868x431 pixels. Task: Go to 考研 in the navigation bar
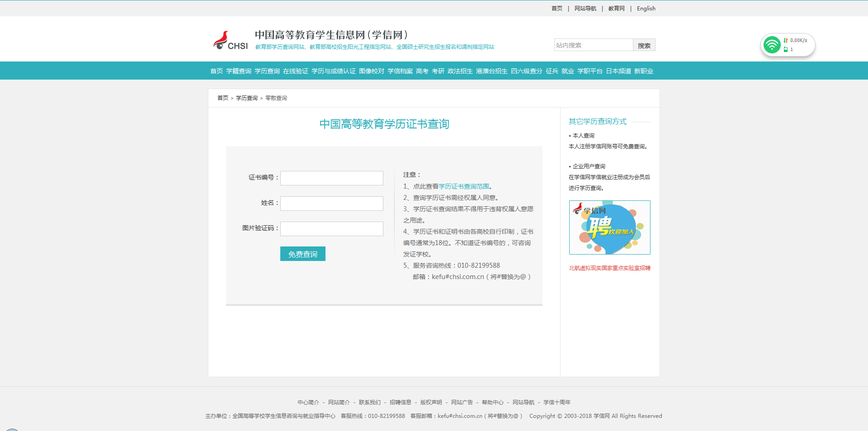tap(438, 71)
